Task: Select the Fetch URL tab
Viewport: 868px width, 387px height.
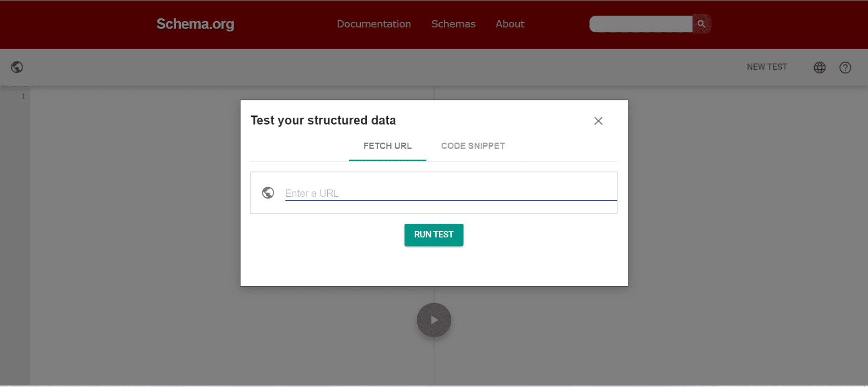Action: [x=387, y=146]
